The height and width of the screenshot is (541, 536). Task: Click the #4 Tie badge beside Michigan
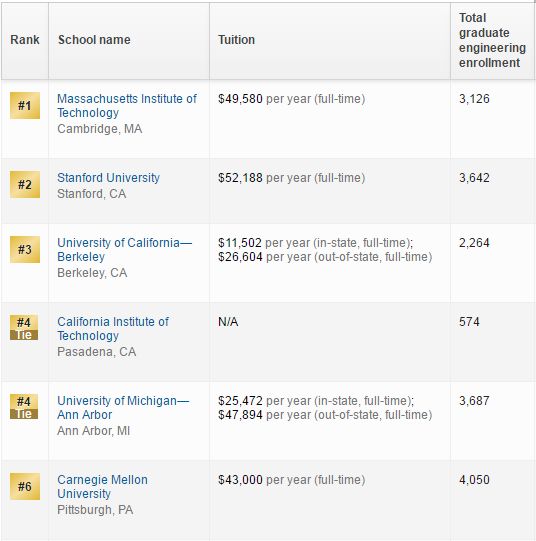click(x=24, y=407)
